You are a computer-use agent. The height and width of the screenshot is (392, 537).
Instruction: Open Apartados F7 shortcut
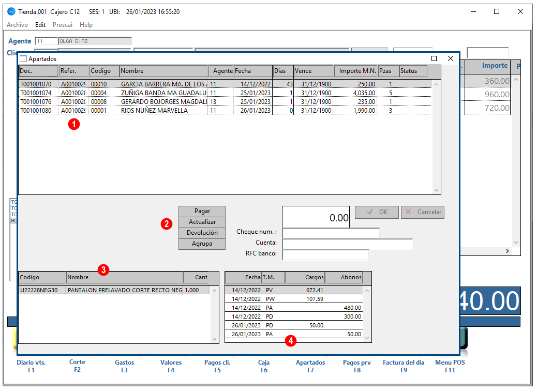coord(310,366)
